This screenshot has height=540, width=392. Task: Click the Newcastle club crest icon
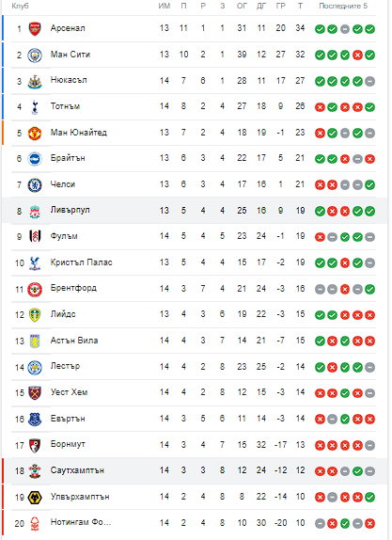click(35, 81)
